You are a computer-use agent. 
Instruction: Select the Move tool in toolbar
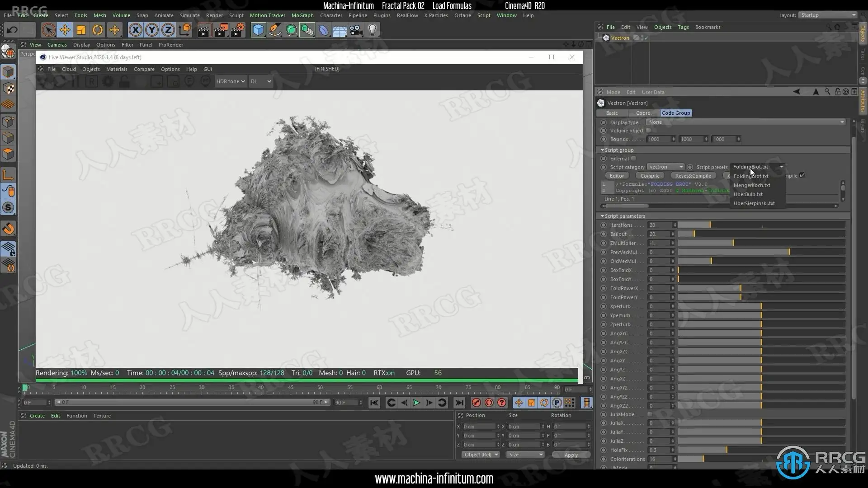[65, 30]
